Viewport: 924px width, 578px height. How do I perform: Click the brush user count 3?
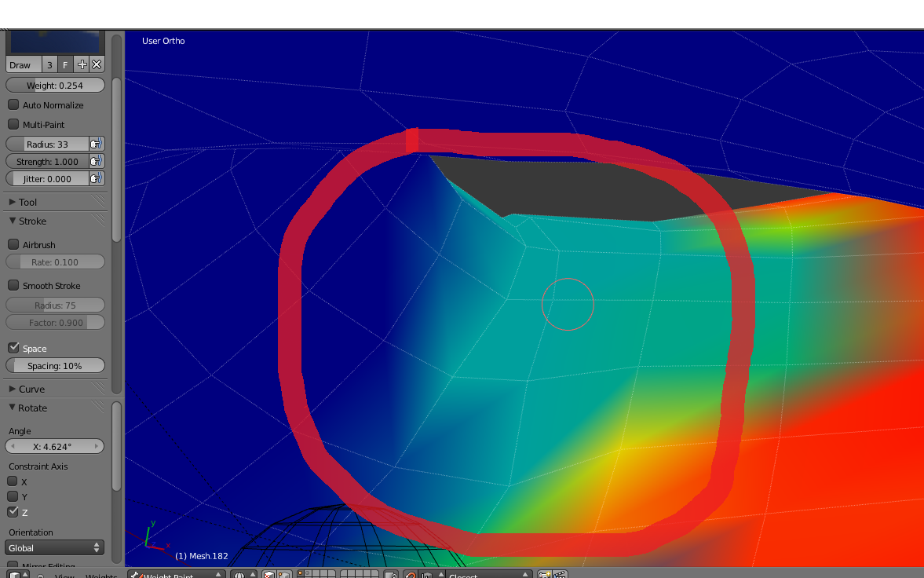(x=49, y=64)
